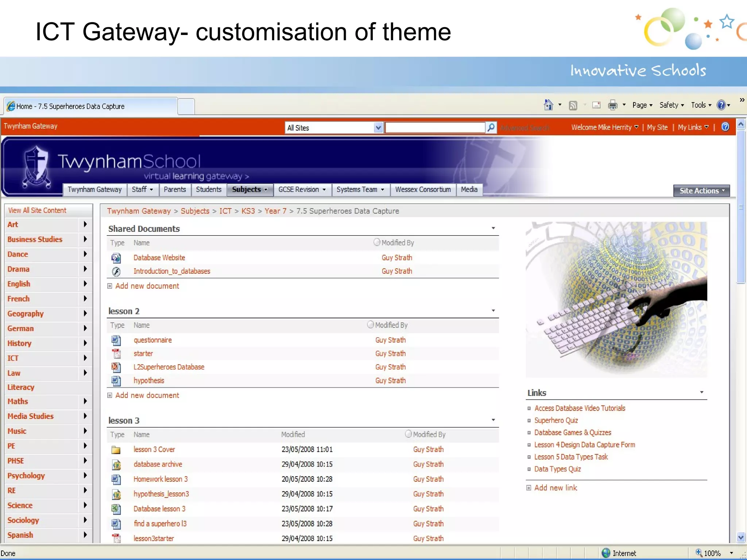Click My Site link
Screen dimensions: 747x560
click(657, 127)
